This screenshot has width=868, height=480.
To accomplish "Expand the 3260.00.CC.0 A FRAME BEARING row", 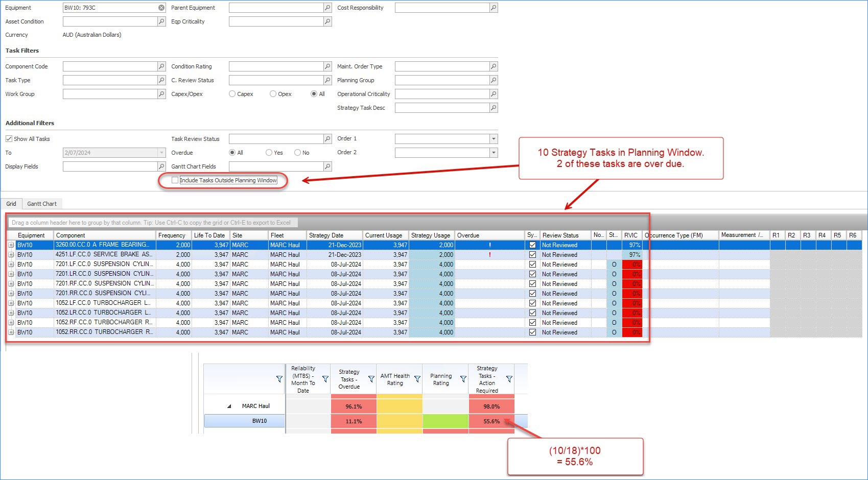I will tap(11, 245).
